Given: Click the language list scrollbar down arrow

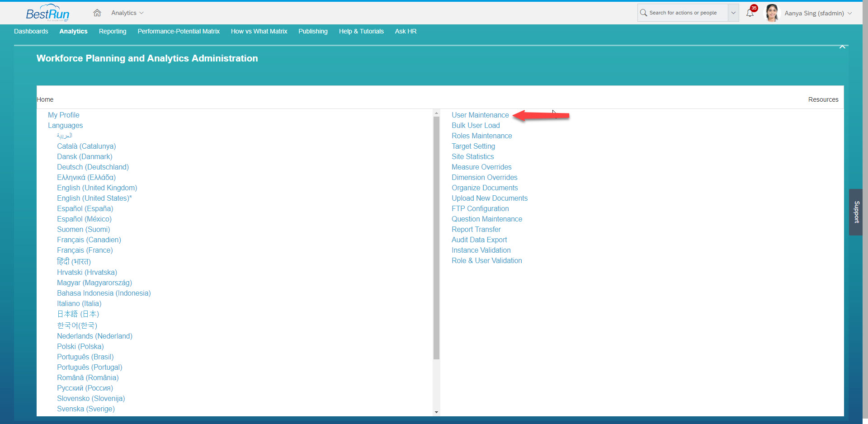Looking at the screenshot, I should pyautogui.click(x=436, y=412).
